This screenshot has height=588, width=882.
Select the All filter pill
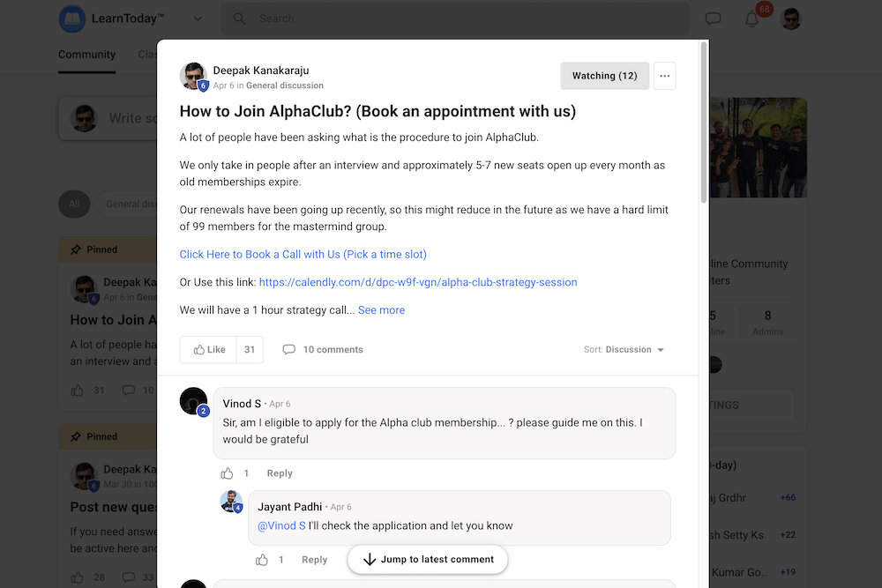coord(74,204)
